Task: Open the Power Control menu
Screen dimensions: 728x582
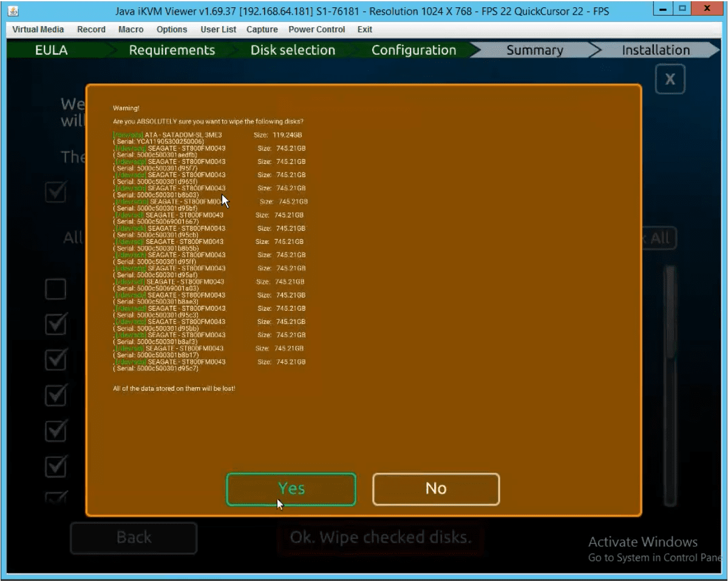Action: tap(316, 30)
